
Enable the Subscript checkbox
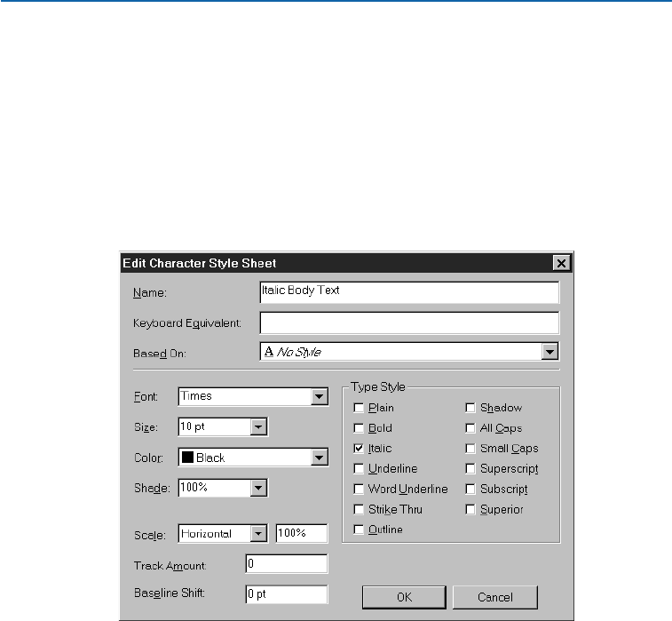click(470, 489)
